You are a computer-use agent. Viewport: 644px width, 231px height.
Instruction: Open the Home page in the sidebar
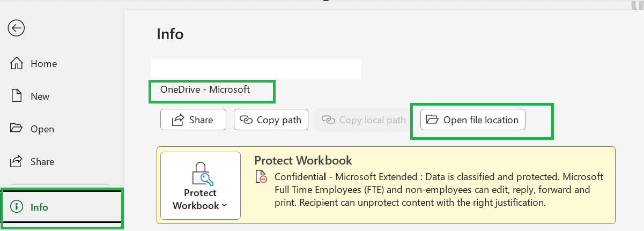[33, 64]
